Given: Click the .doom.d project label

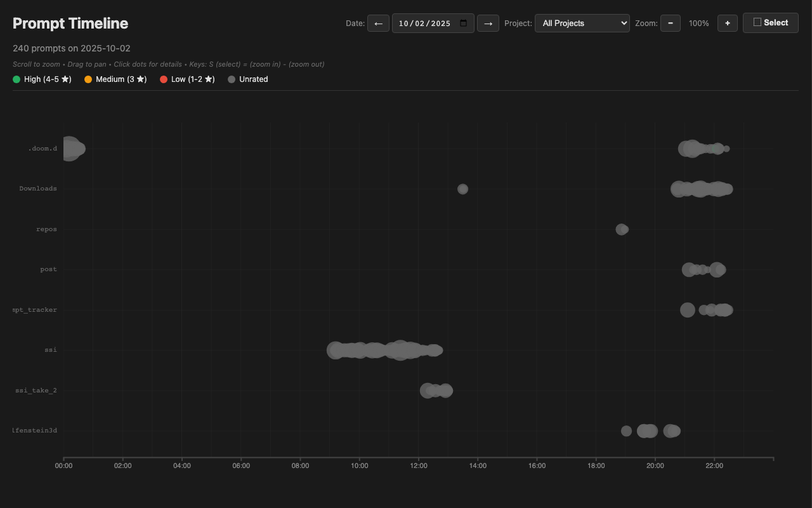Looking at the screenshot, I should point(43,149).
